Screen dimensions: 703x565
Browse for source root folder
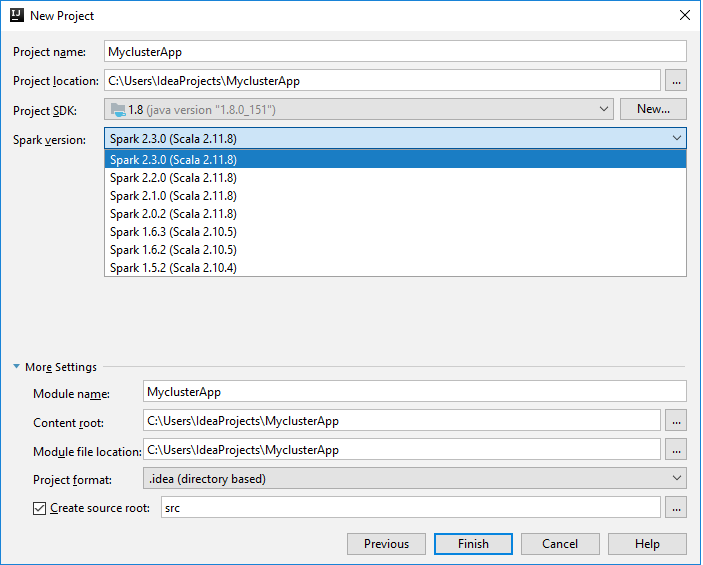point(676,508)
